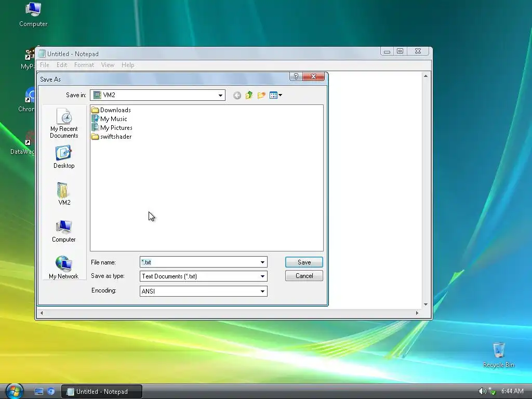This screenshot has height=399, width=532.
Task: Select the My Music folder
Action: [110, 119]
